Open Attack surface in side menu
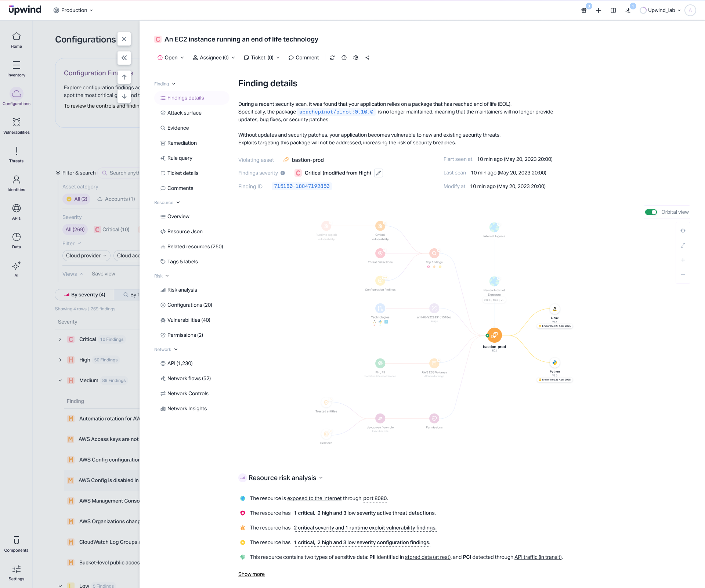The image size is (705, 588). (184, 113)
